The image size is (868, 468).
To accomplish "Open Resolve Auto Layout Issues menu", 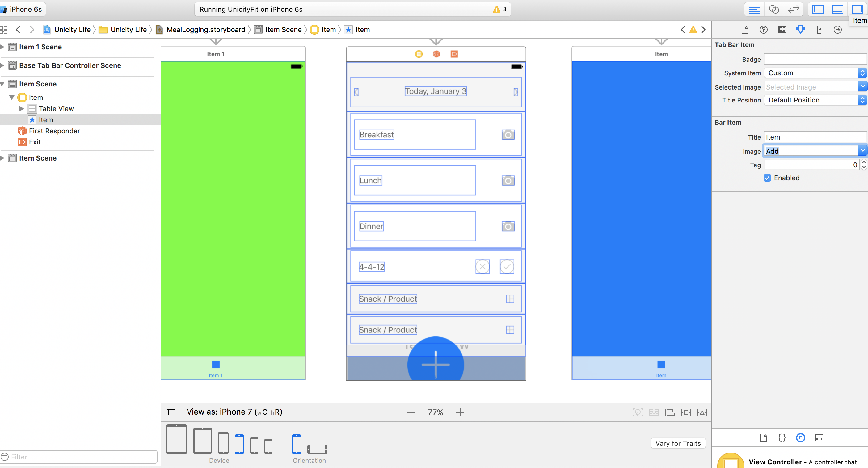I will pos(702,412).
